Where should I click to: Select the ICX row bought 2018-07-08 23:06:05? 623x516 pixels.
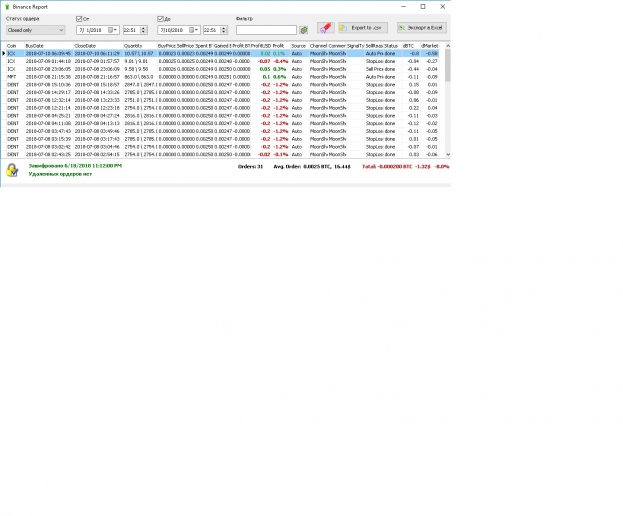coord(222,69)
